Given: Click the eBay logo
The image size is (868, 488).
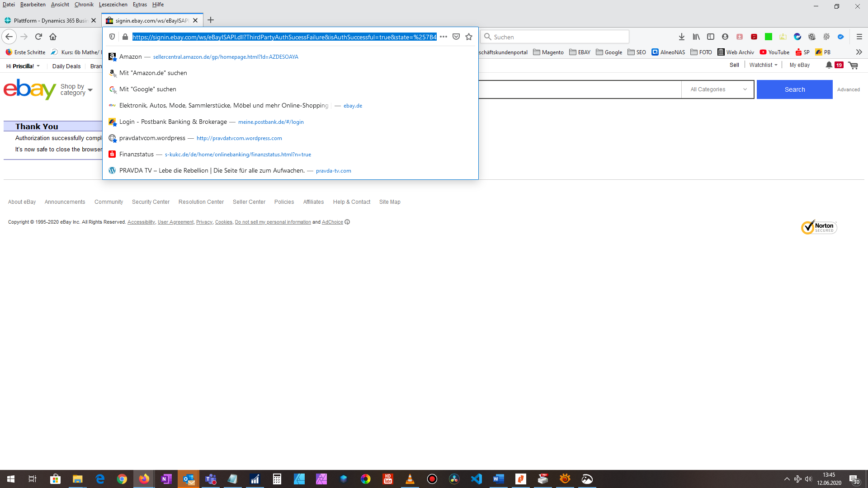Looking at the screenshot, I should 30,89.
